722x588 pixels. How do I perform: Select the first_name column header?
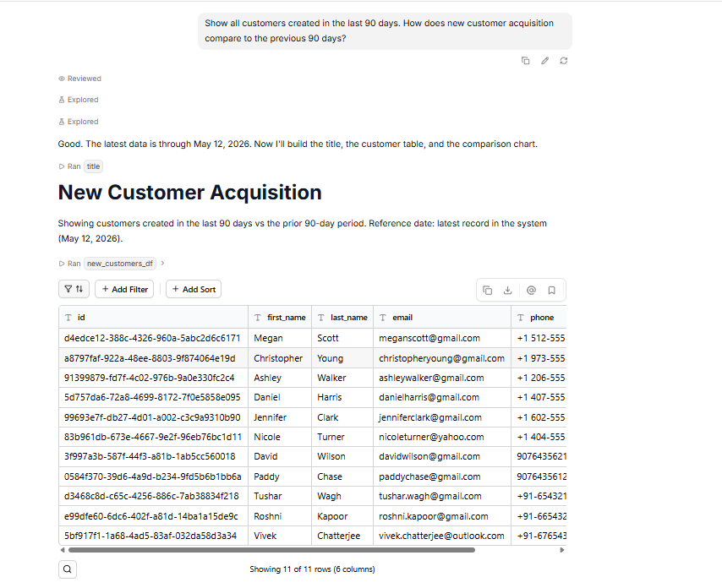pyautogui.click(x=280, y=318)
